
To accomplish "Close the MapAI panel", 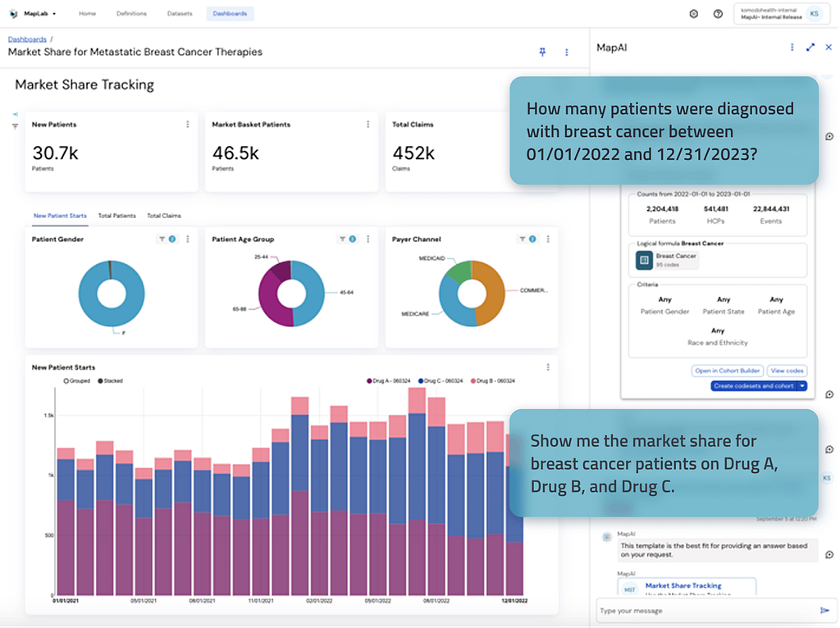I will click(829, 47).
